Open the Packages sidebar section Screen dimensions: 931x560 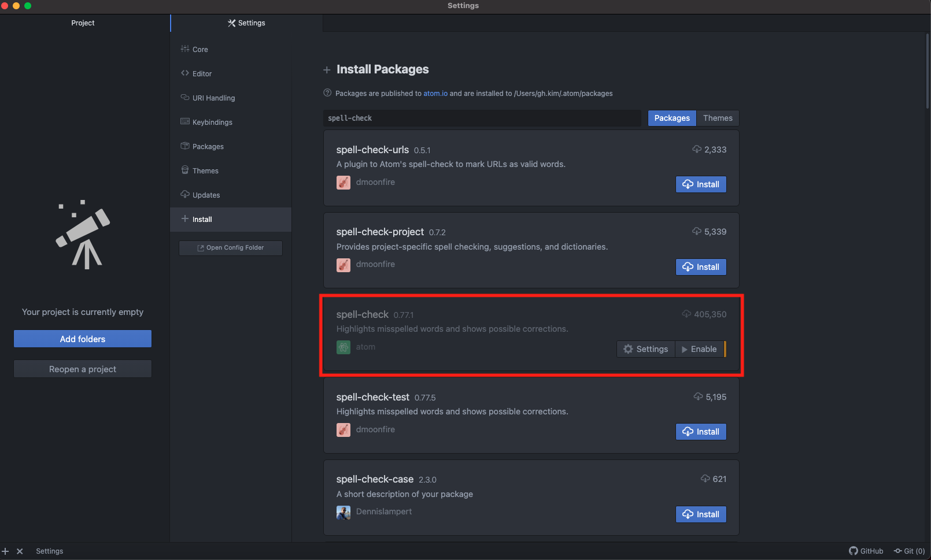tap(230, 146)
